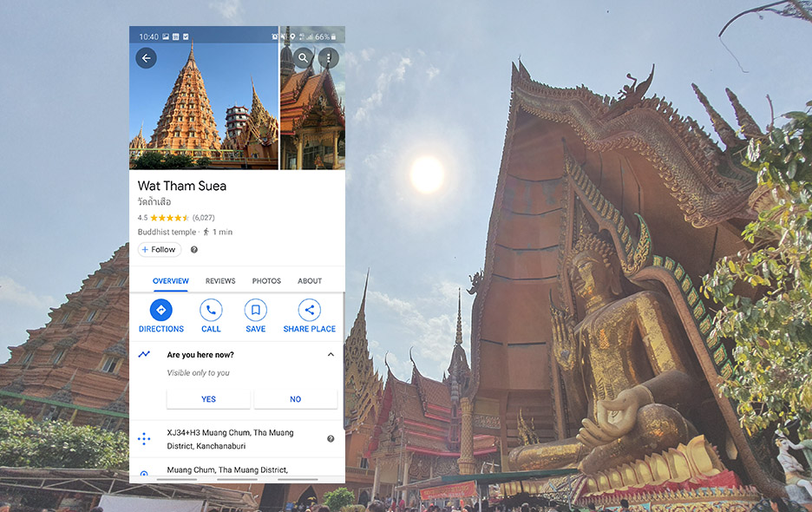Click help icon next to Follow
Image resolution: width=812 pixels, height=512 pixels.
tap(193, 250)
